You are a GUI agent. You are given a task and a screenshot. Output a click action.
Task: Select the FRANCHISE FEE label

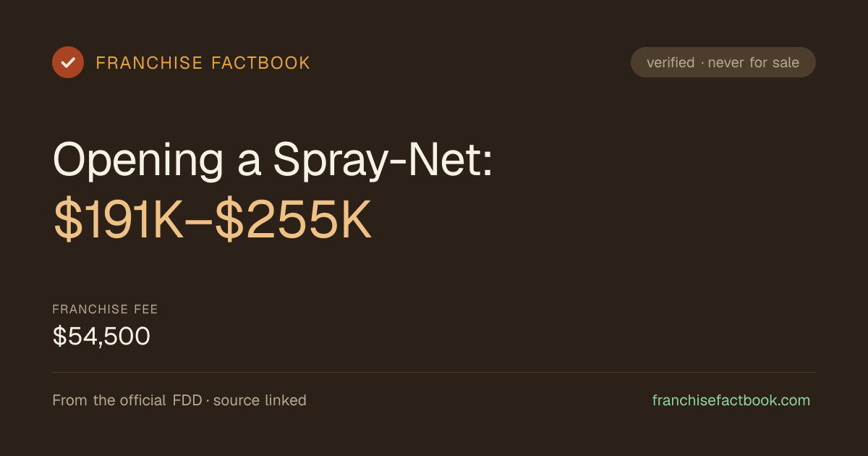pyautogui.click(x=105, y=310)
